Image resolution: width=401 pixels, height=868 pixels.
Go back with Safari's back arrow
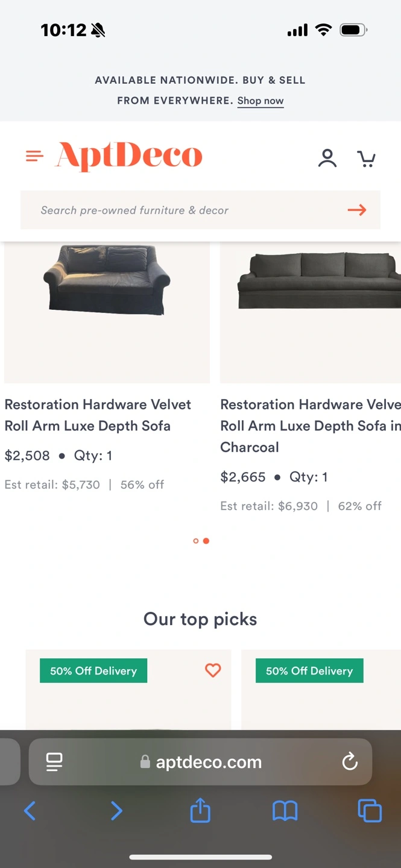[30, 811]
